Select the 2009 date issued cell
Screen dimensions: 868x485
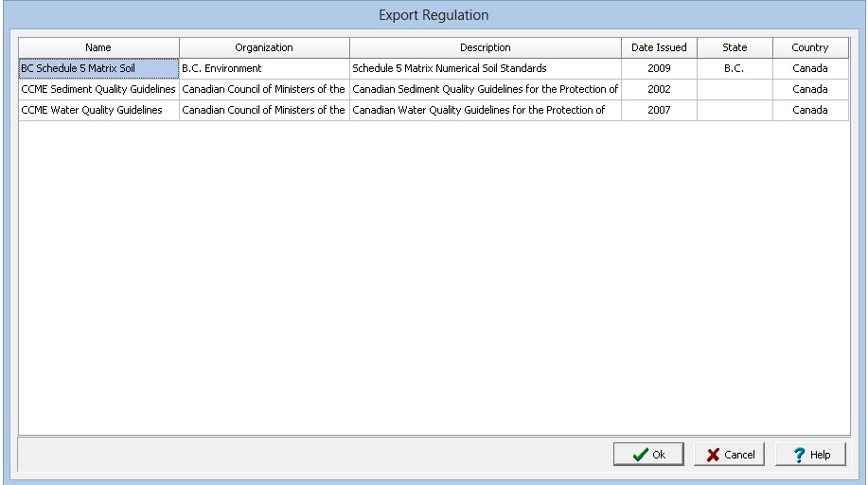(659, 68)
